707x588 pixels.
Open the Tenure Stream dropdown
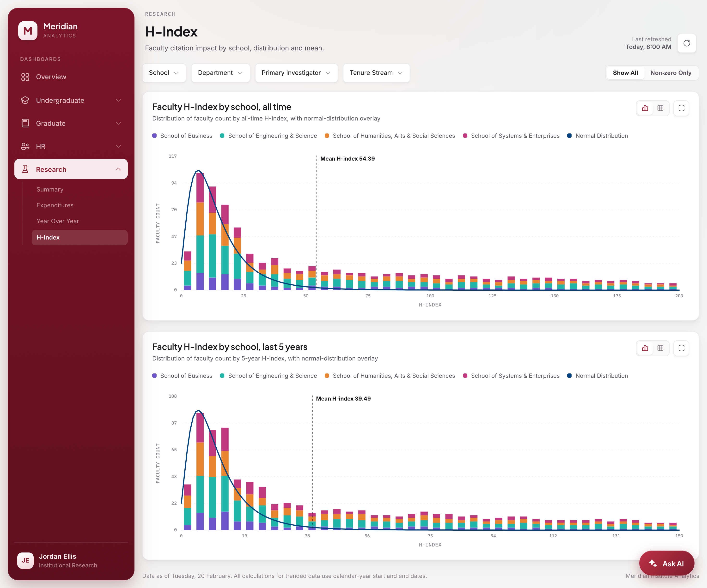pyautogui.click(x=376, y=73)
